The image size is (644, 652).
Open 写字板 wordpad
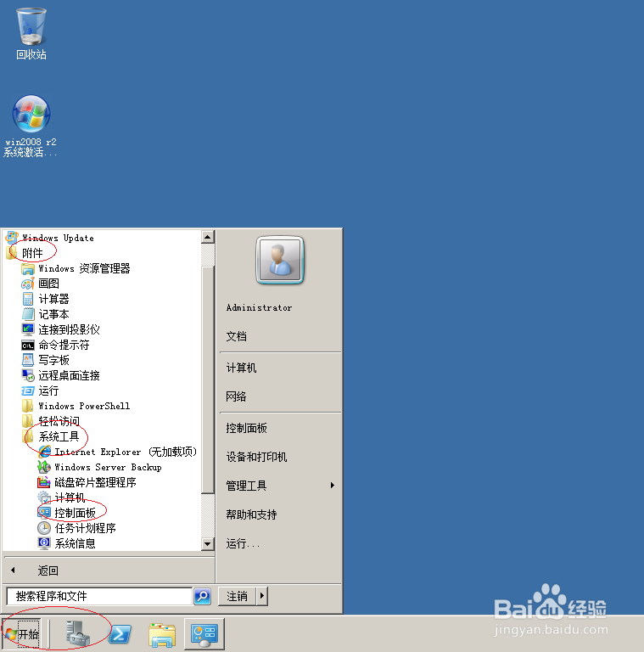point(45,360)
